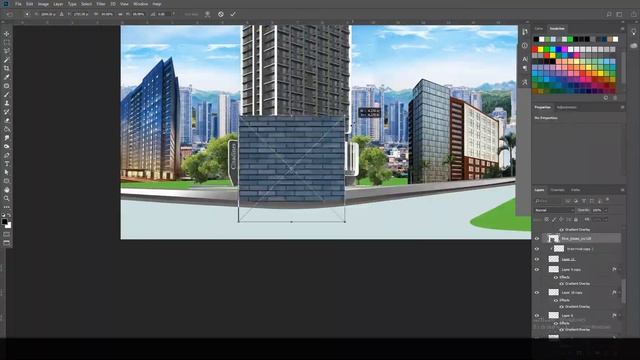Viewport: 640px width, 360px height.
Task: Toggle visibility of 'Layer 9'
Action: pos(537,316)
